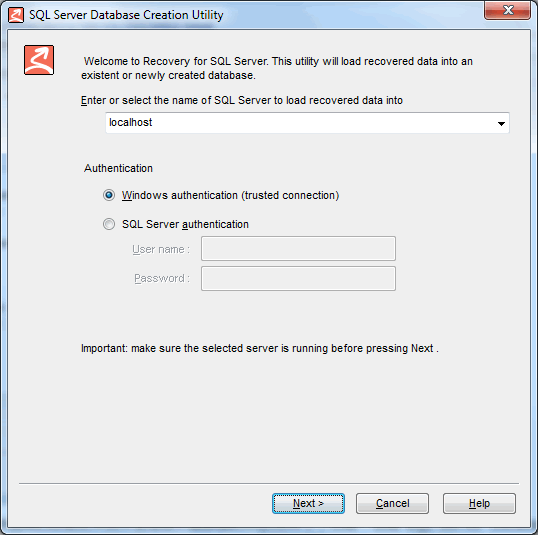Open Help with the Help button
Screen dimensions: 538x535
[x=479, y=503]
